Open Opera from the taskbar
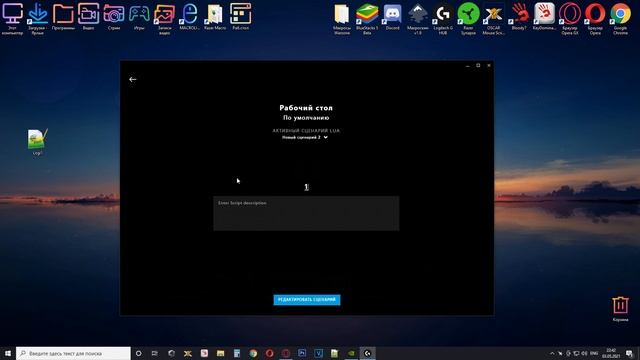The width and height of the screenshot is (640, 360). pos(269,353)
